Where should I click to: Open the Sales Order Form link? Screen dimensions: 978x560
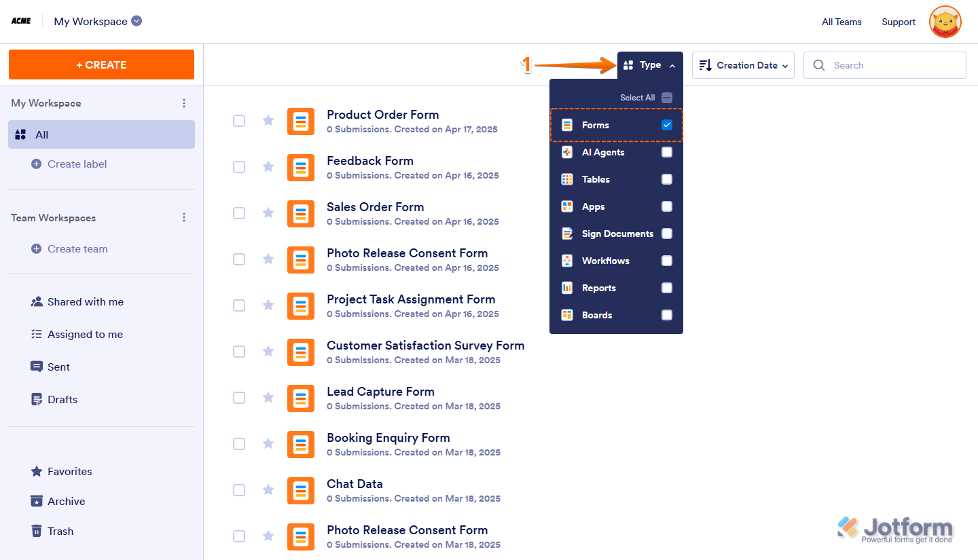pos(375,206)
